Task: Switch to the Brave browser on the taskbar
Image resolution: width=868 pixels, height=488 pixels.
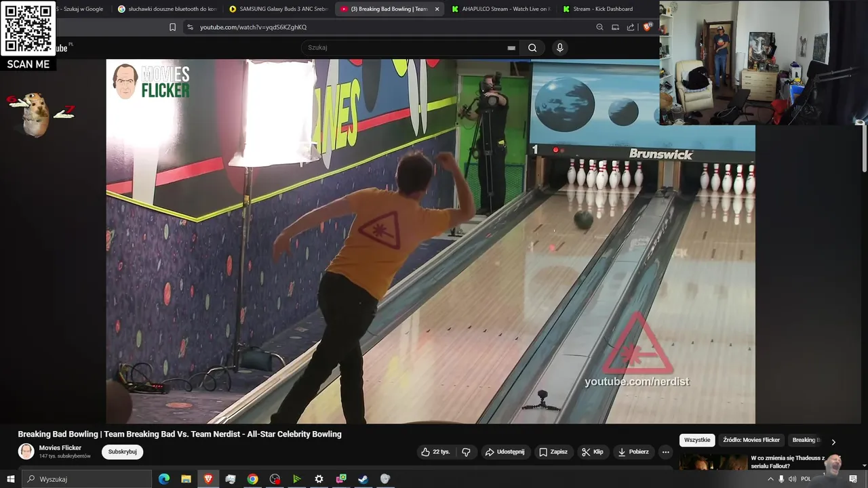Action: coord(208,479)
